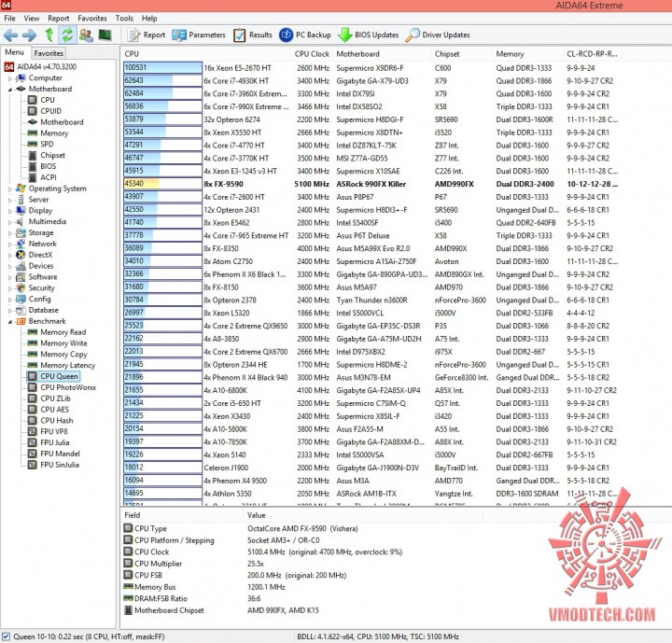Collapse the Benchmark tree node

tap(10, 321)
